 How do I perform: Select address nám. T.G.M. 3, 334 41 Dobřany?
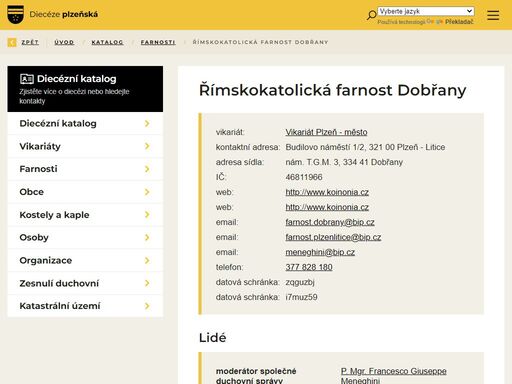click(344, 162)
